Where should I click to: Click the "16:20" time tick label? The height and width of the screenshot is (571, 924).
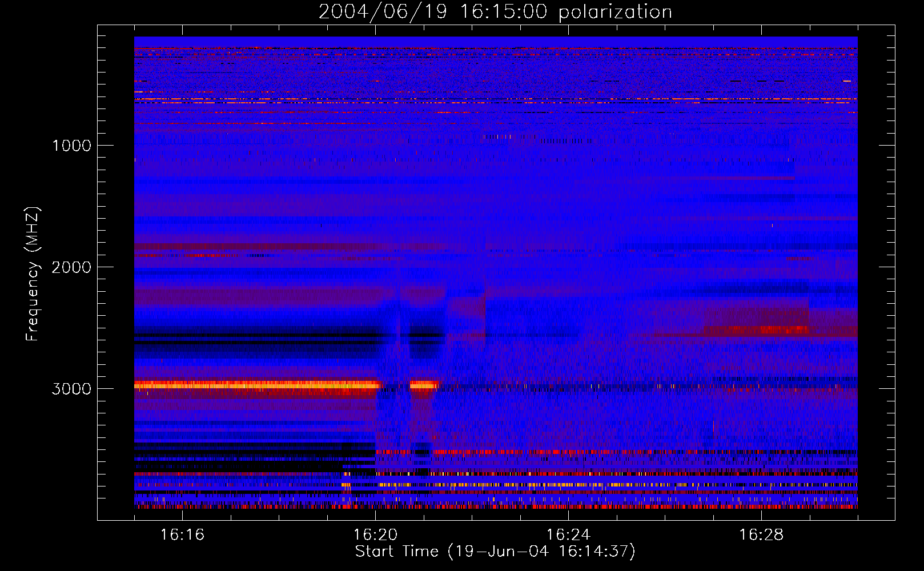(375, 535)
